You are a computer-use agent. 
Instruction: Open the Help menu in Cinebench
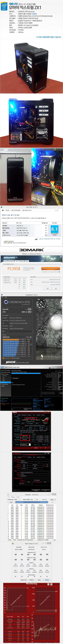[x=6, y=297]
